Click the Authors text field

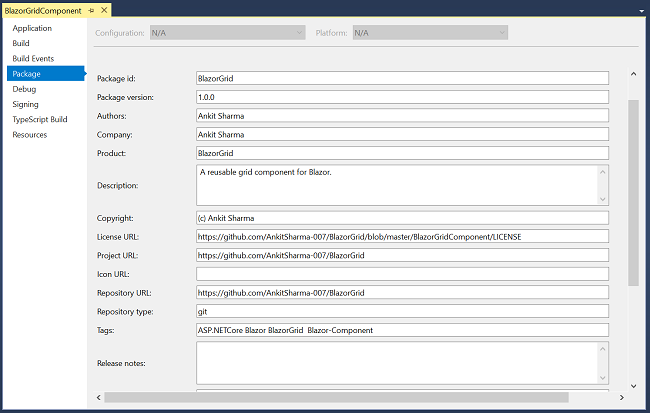coord(402,116)
